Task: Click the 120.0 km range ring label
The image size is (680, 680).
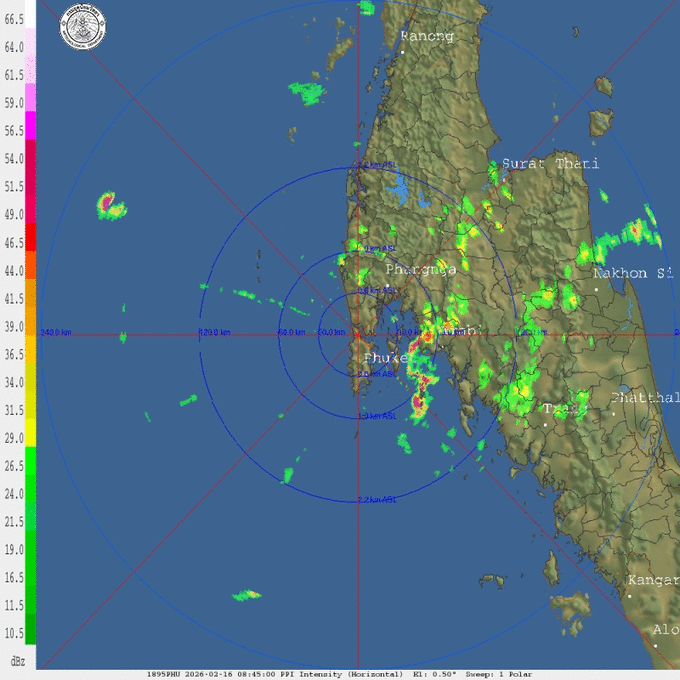Action: click(x=214, y=332)
